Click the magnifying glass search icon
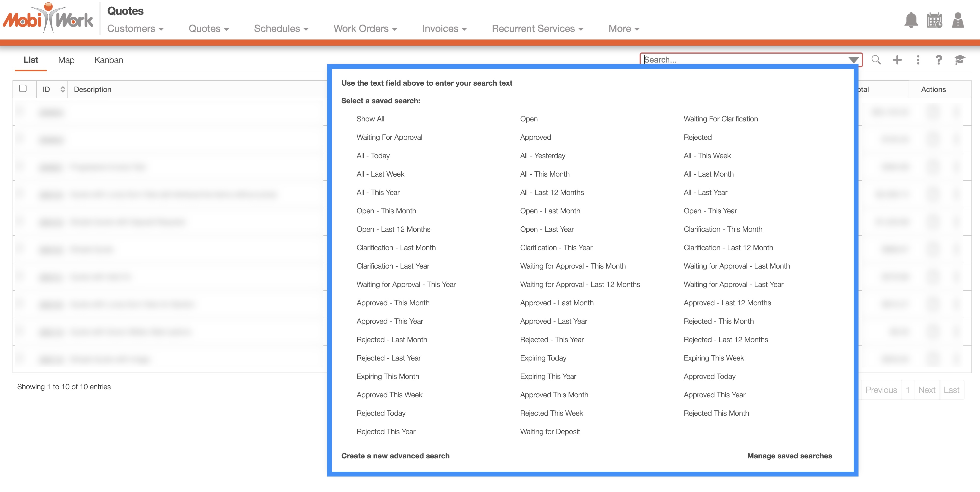The image size is (980, 492). [x=876, y=60]
